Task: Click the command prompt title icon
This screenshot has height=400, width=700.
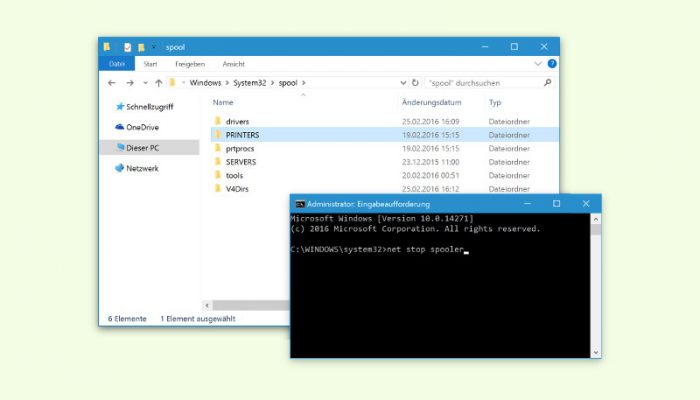Action: click(x=300, y=204)
